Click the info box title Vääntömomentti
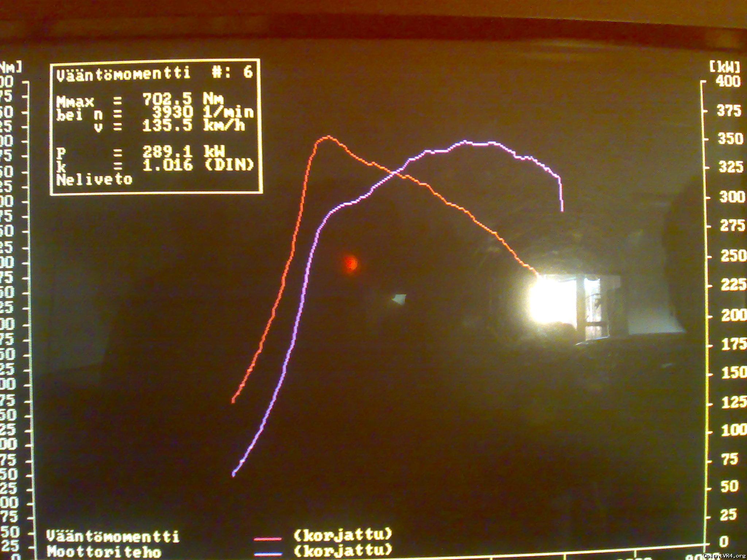This screenshot has height=560, width=747. 123,74
